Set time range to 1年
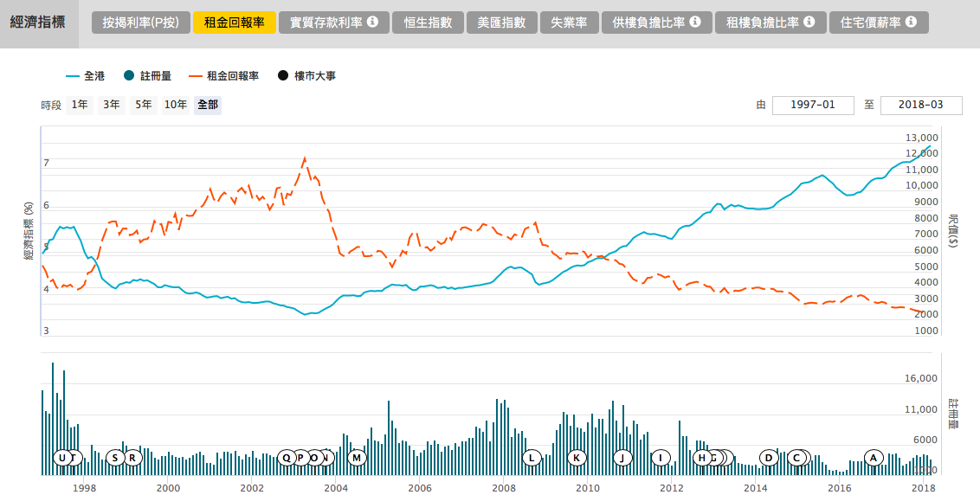Image resolution: width=980 pixels, height=495 pixels. [x=80, y=105]
